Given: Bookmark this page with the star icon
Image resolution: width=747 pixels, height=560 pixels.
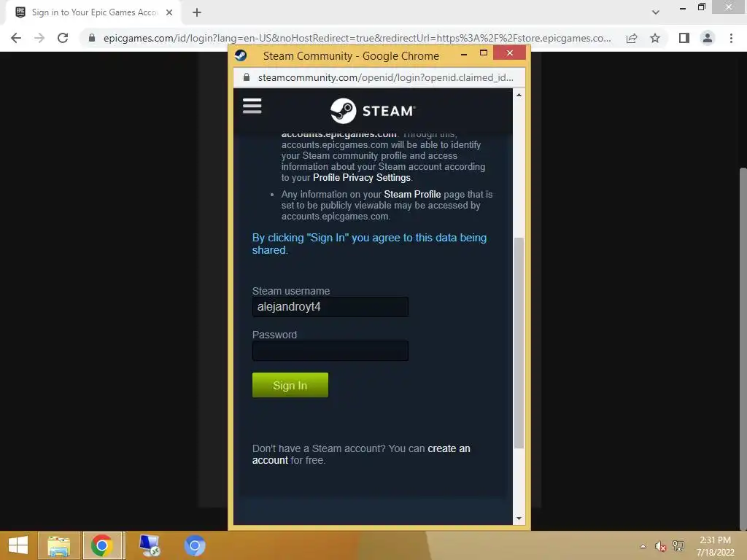Looking at the screenshot, I should 655,38.
